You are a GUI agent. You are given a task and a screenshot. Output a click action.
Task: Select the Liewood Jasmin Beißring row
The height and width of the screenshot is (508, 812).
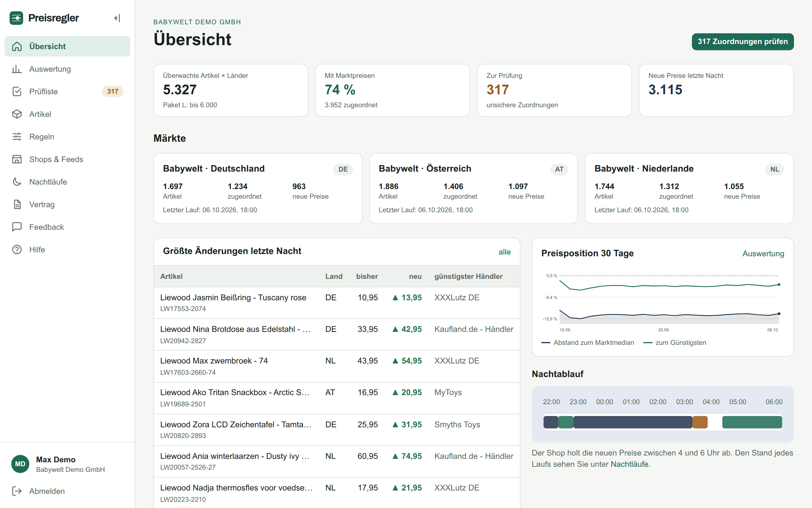[x=337, y=303]
